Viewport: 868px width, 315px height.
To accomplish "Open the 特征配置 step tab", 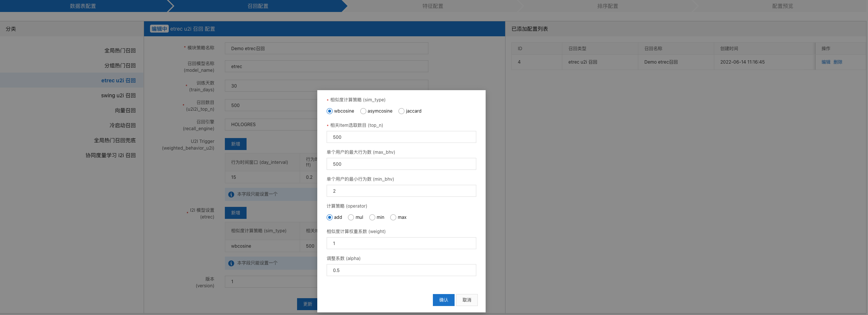I will pos(433,6).
